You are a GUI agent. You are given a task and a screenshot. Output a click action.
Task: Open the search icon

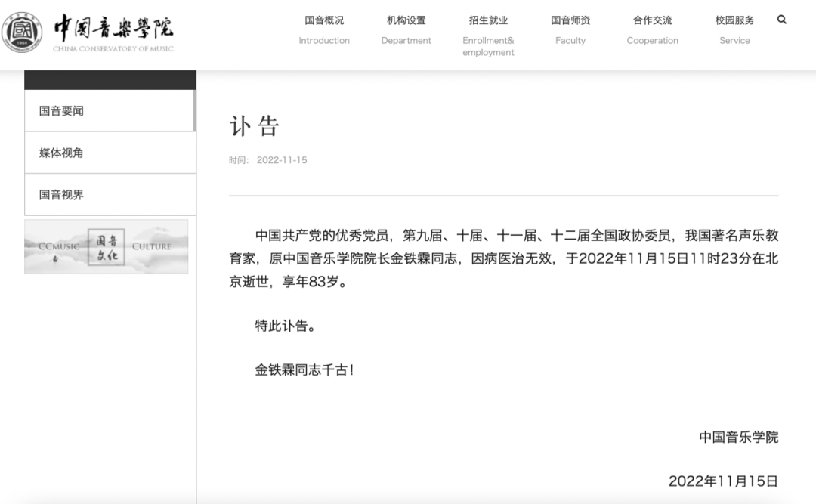click(781, 20)
